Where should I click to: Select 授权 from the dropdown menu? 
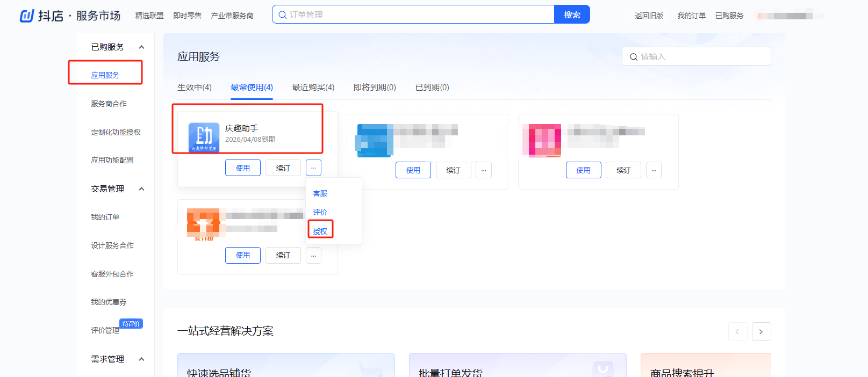click(x=320, y=231)
